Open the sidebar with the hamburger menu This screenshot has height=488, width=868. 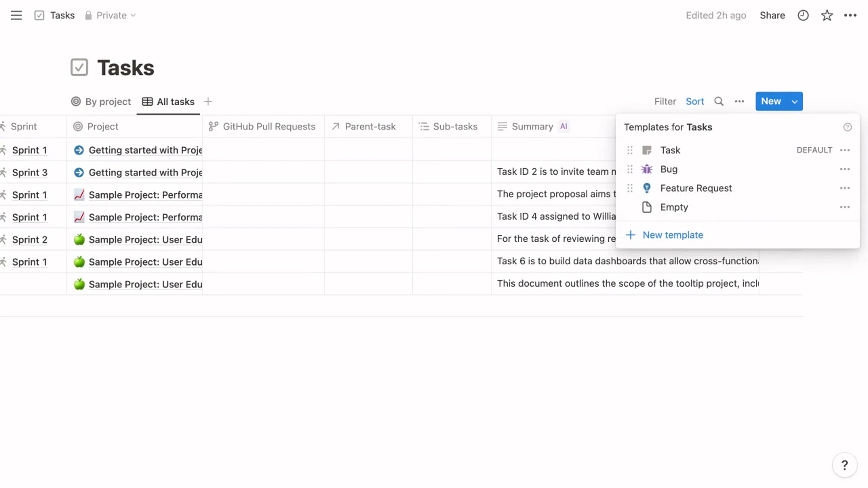tap(16, 15)
